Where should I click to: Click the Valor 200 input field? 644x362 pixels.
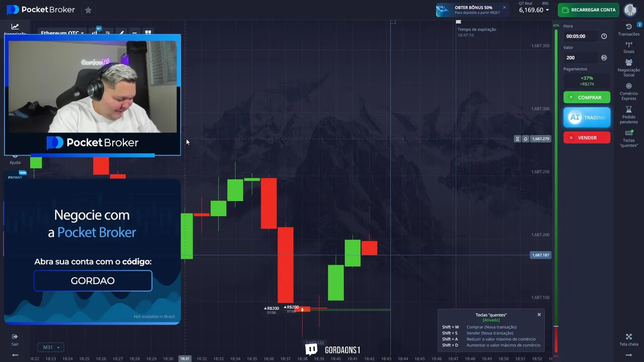[x=581, y=57]
